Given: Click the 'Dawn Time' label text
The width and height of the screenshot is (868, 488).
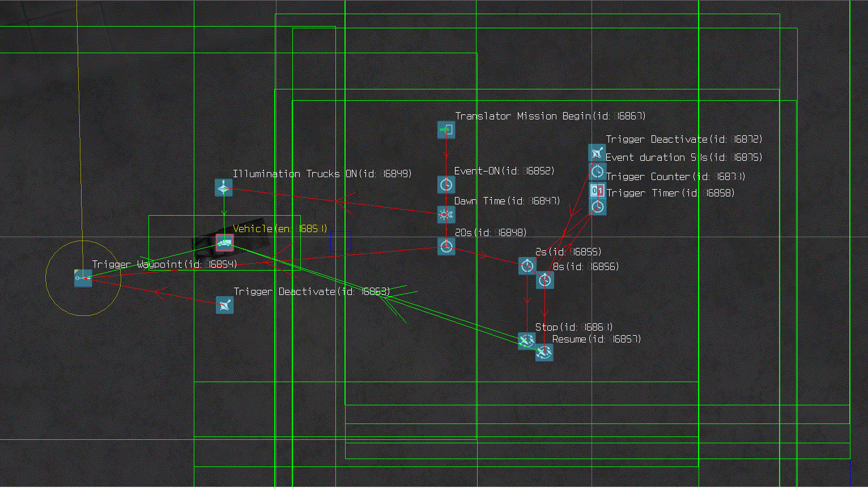Looking at the screenshot, I should coord(507,201).
